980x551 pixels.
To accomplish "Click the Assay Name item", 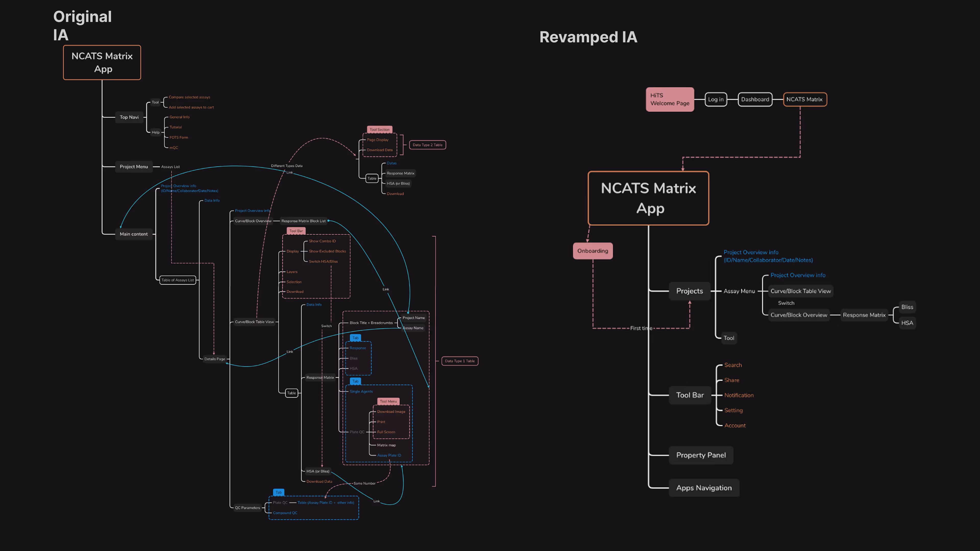I will click(413, 328).
